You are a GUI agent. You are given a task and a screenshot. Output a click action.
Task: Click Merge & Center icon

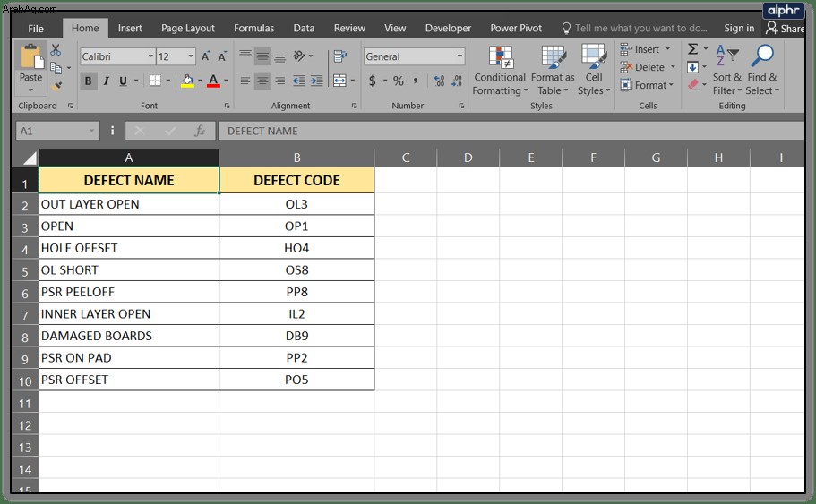(x=339, y=81)
